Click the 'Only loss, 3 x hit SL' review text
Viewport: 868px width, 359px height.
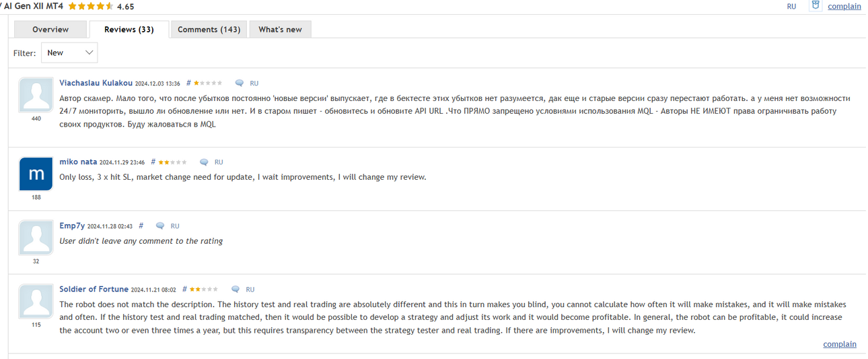[x=243, y=177]
